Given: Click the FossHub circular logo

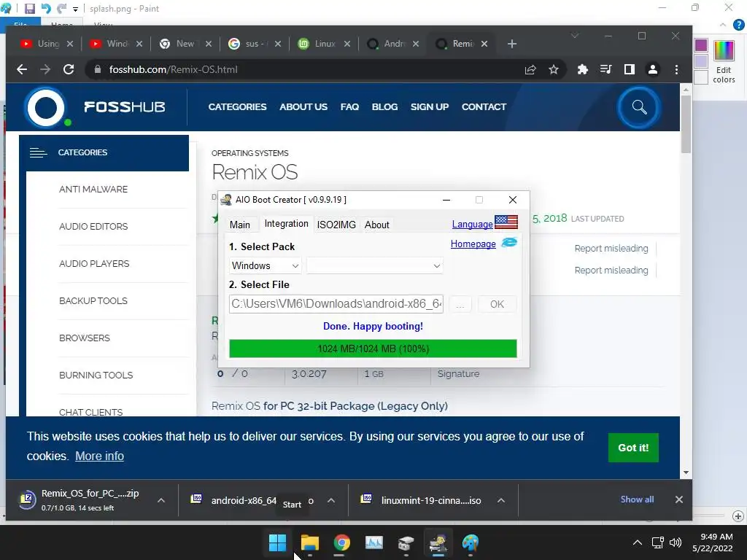Looking at the screenshot, I should pos(46,107).
